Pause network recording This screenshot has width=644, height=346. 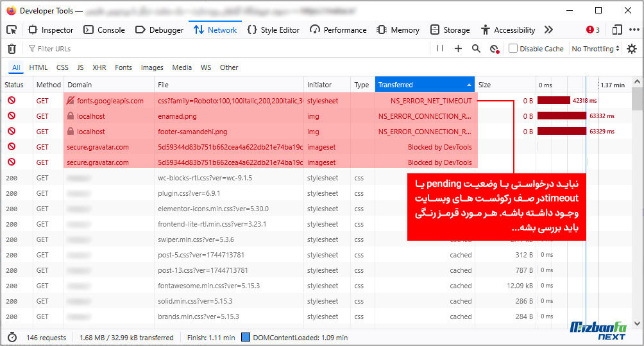tap(440, 49)
